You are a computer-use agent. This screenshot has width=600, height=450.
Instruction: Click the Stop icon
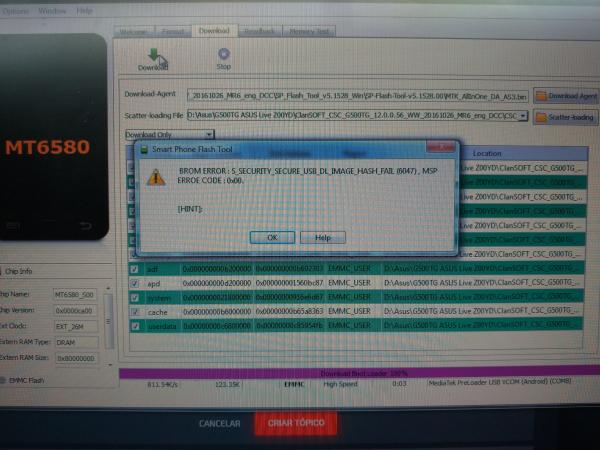click(223, 54)
